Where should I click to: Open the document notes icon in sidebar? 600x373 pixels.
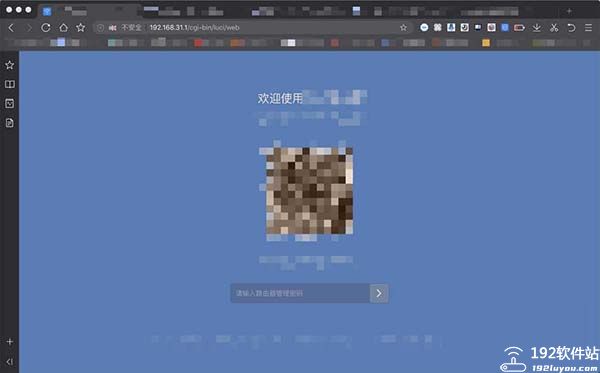point(10,123)
